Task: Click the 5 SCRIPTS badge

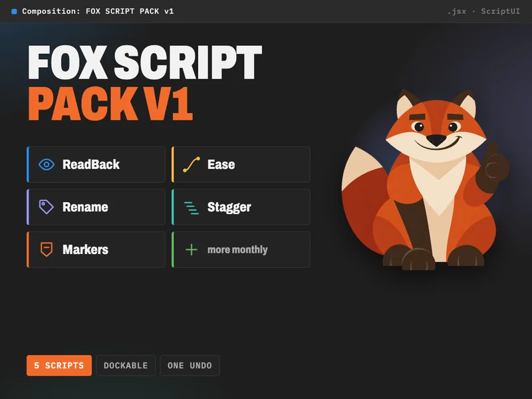Action: (x=59, y=365)
